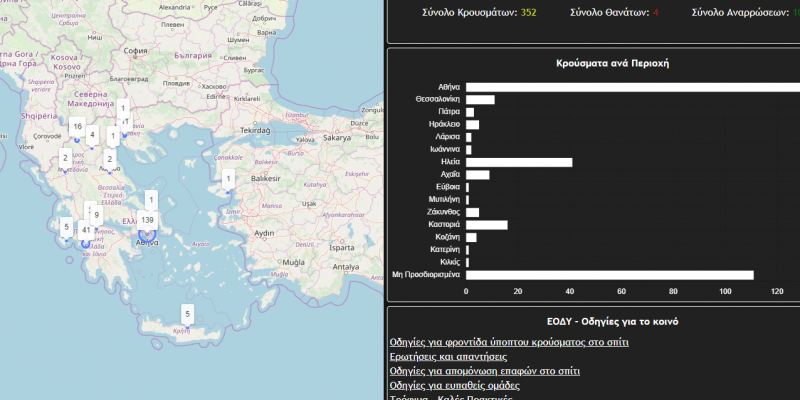
Task: Click the София city label on the map
Action: pos(135,51)
